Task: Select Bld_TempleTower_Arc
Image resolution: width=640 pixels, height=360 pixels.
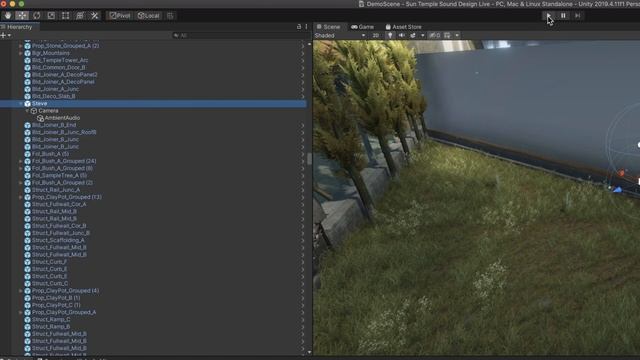Action: (60, 60)
